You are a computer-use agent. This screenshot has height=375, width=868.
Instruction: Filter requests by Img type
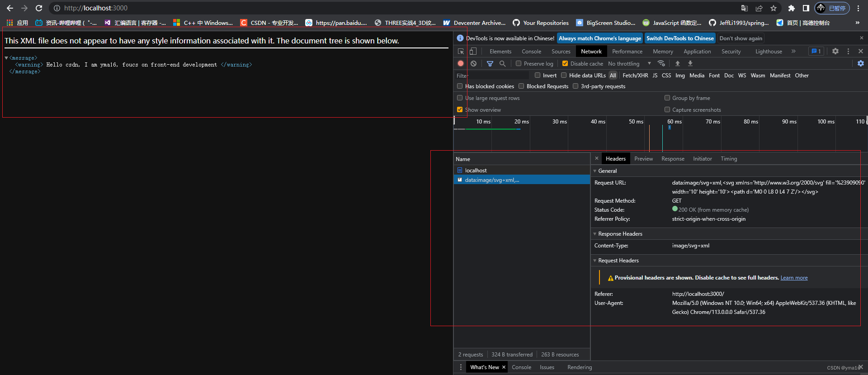point(680,75)
